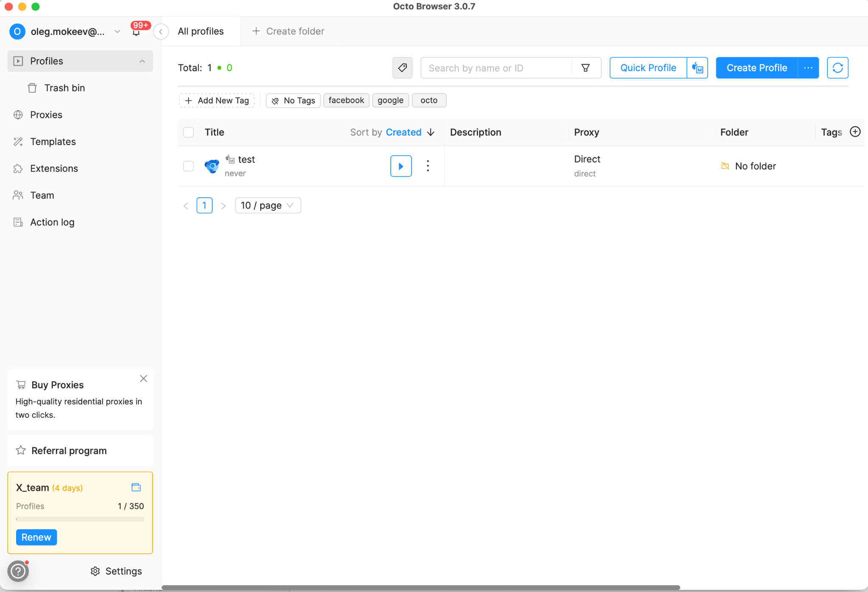The image size is (868, 592).
Task: Open the 10 / page dropdown
Action: 268,206
